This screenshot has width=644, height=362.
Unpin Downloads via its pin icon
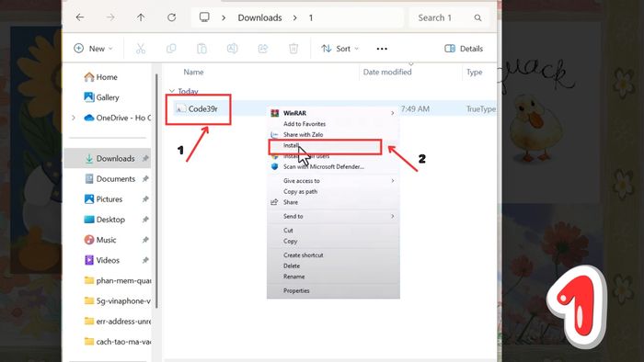pyautogui.click(x=145, y=159)
